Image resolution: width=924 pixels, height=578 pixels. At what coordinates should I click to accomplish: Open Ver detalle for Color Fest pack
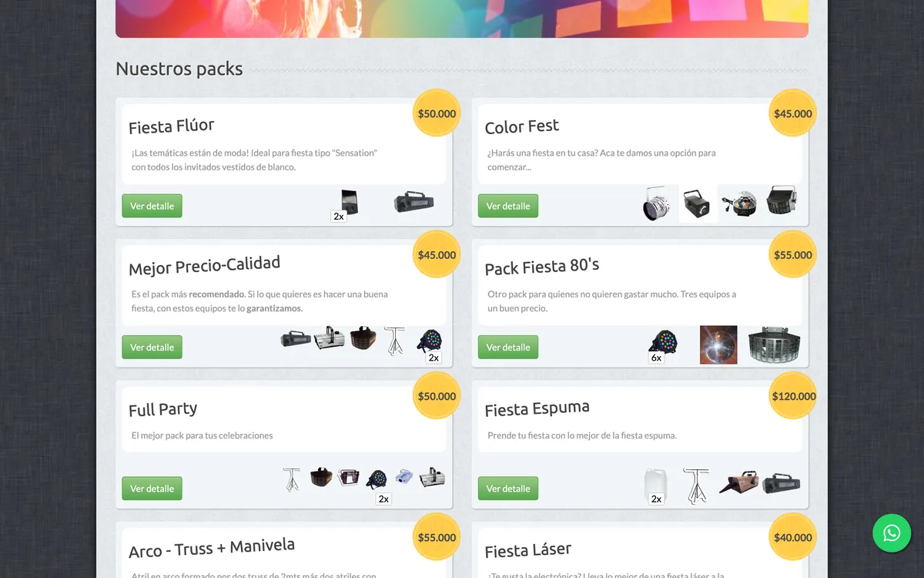click(508, 206)
